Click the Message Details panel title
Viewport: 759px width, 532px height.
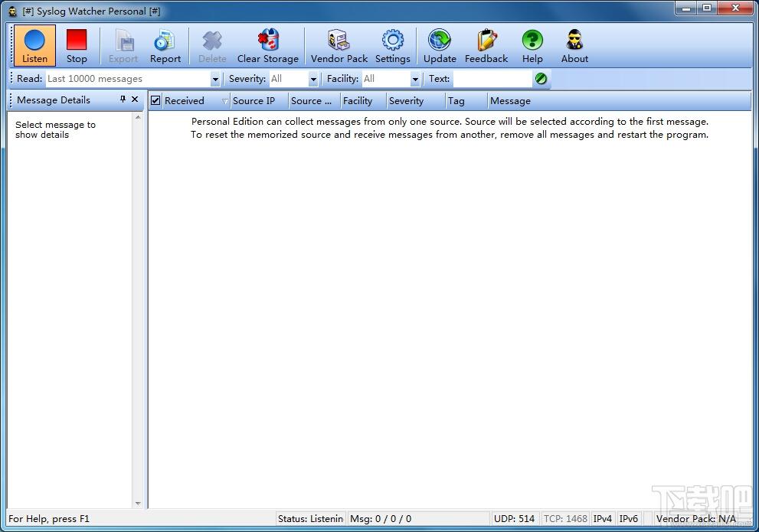pos(54,100)
